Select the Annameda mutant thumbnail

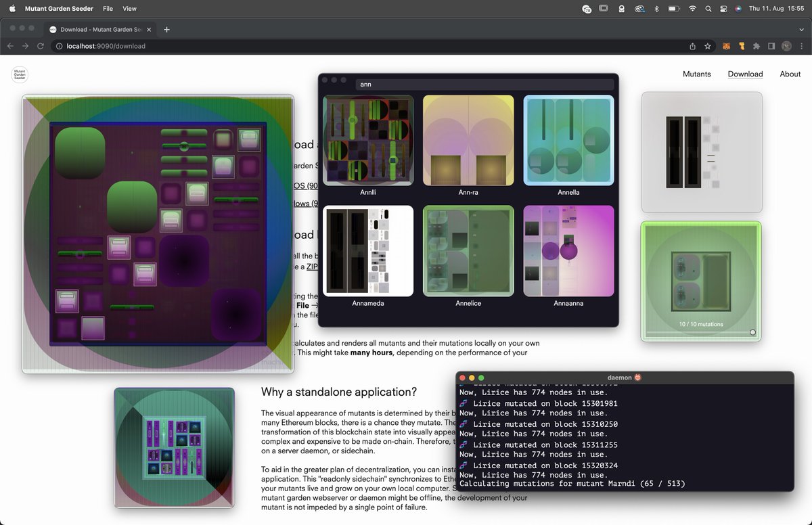pyautogui.click(x=368, y=251)
